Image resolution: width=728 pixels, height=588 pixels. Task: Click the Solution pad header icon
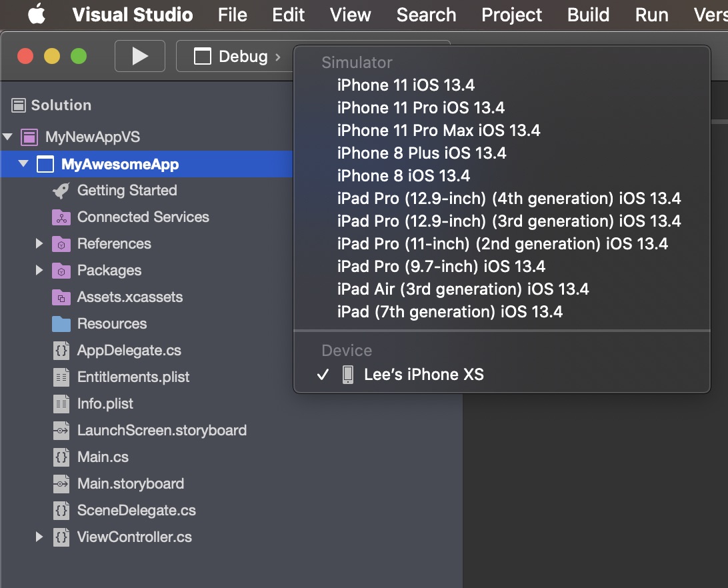[x=19, y=105]
